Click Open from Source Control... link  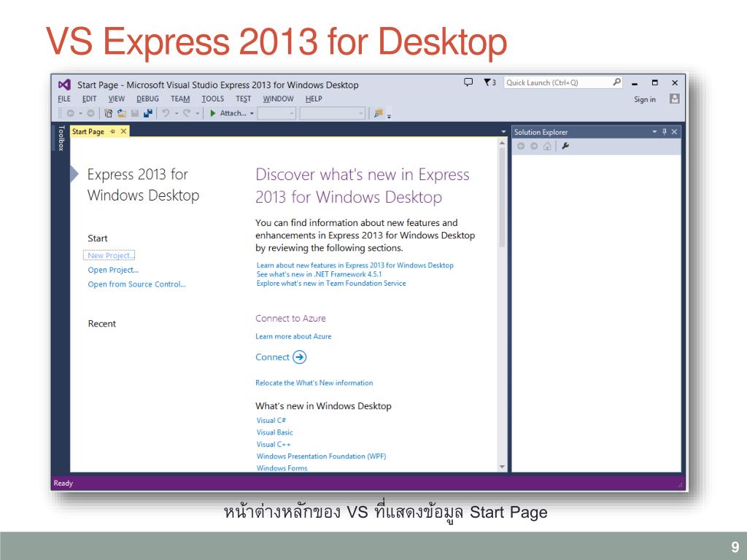(136, 284)
